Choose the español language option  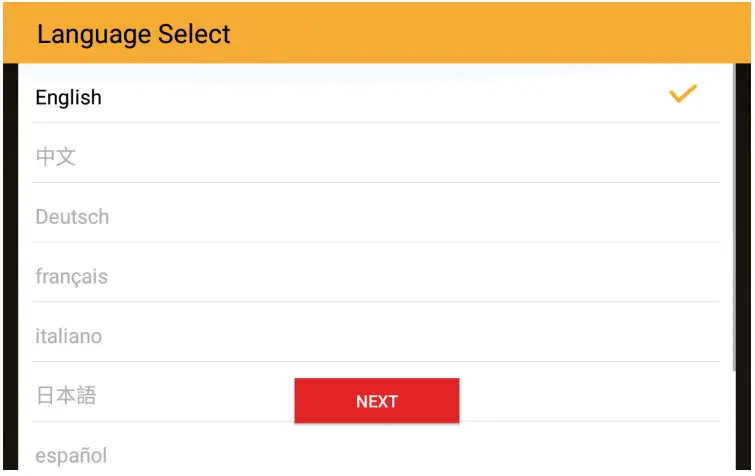(x=71, y=456)
